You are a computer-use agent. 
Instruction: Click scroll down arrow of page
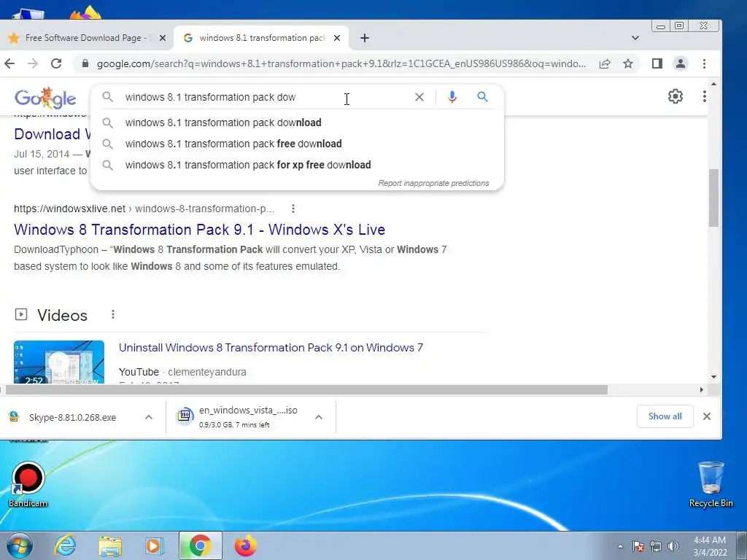[713, 377]
